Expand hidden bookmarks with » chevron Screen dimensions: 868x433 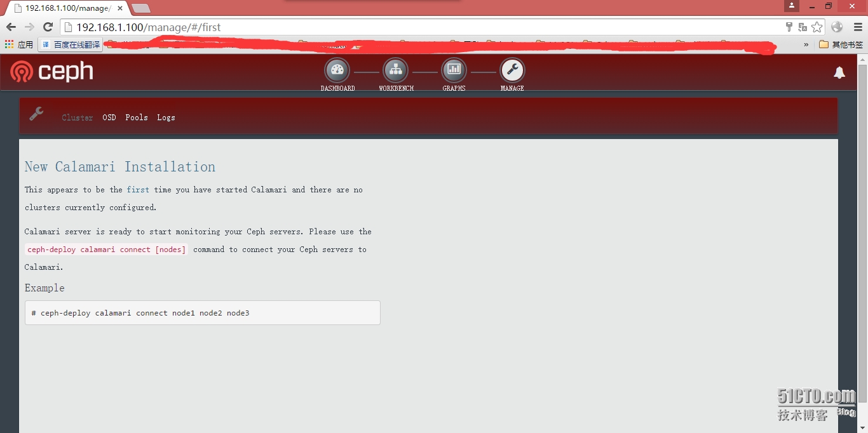806,44
